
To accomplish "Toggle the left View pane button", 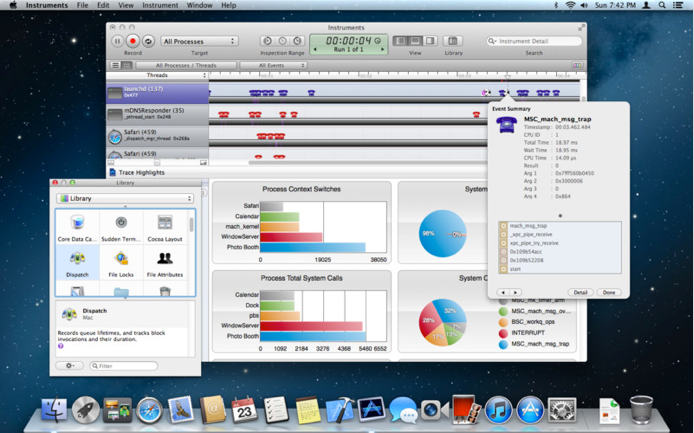I will click(x=401, y=41).
